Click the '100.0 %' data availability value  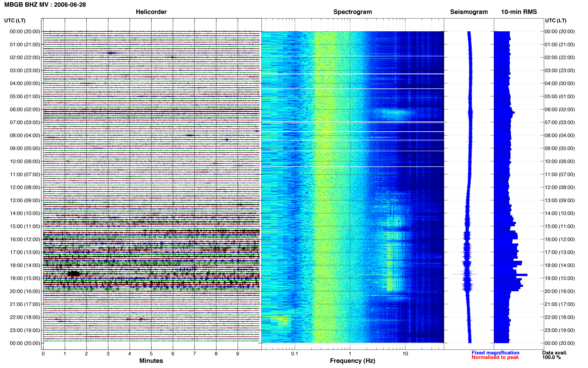[552, 357]
